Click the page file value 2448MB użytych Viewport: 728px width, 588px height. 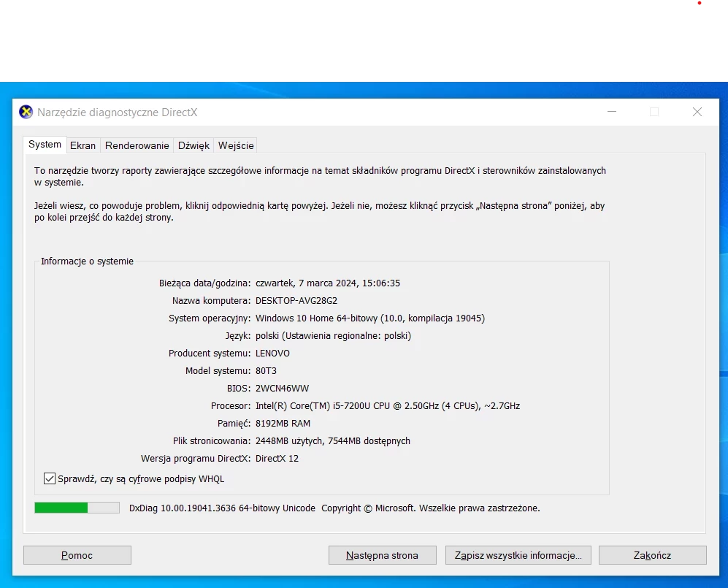[333, 440]
